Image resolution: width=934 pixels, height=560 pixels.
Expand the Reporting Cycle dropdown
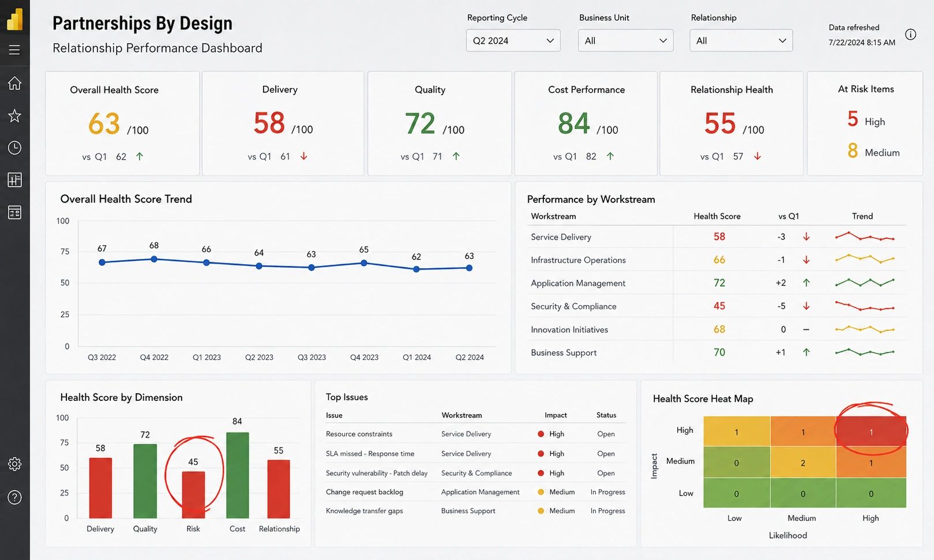point(513,40)
